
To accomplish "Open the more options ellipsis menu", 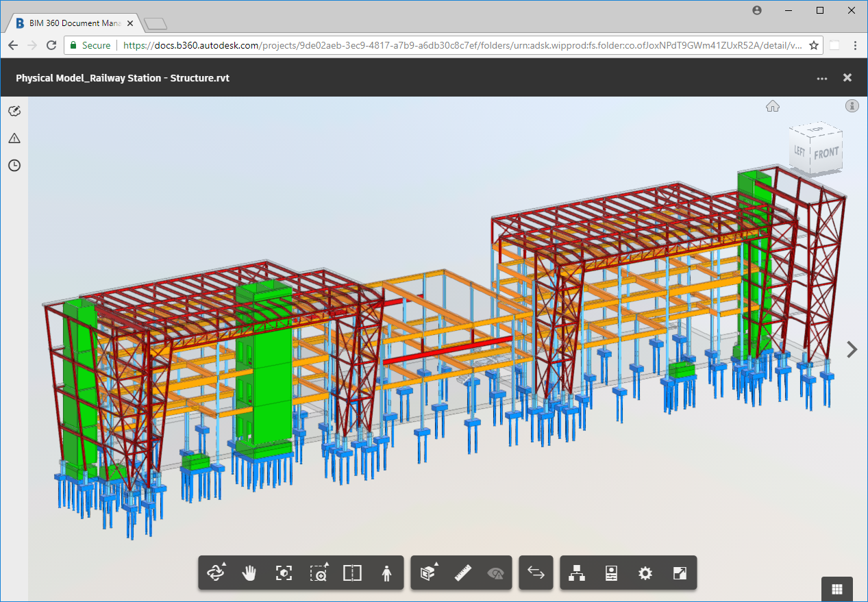I will 822,78.
